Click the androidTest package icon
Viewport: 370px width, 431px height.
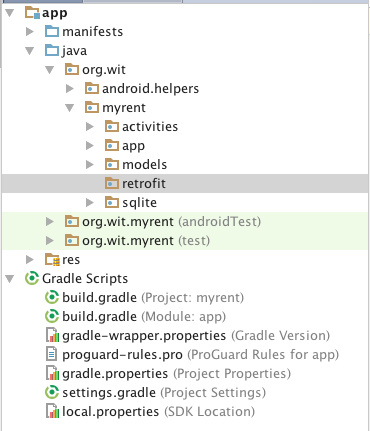coord(72,221)
